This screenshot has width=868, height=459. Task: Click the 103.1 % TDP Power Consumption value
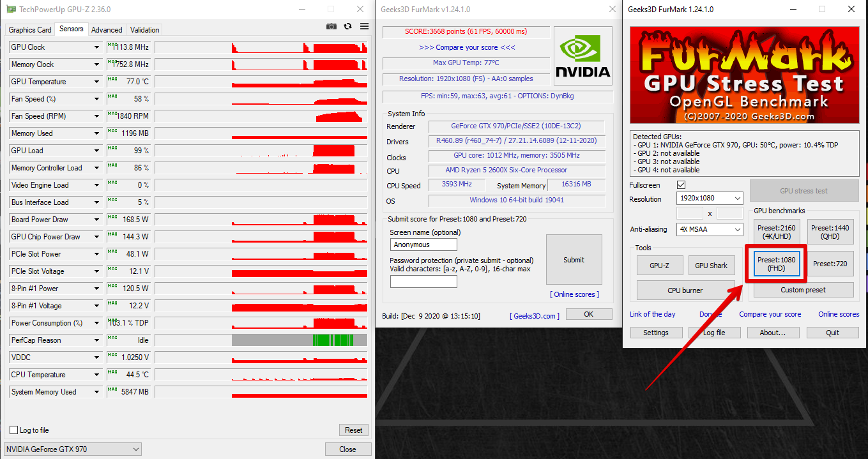pos(128,323)
